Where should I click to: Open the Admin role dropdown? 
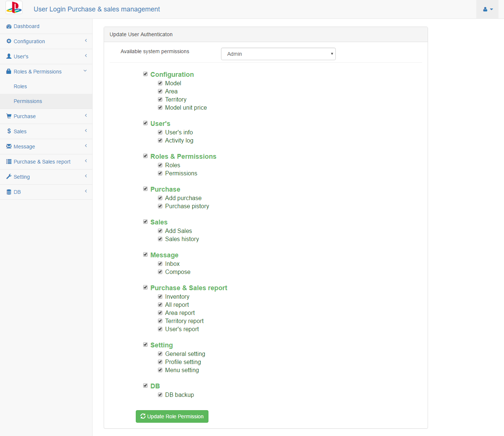coord(278,54)
